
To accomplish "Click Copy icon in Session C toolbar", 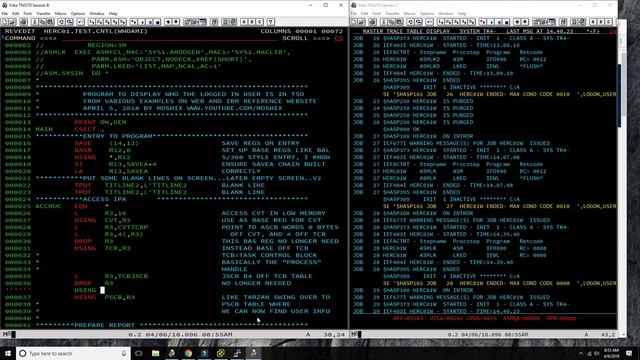I will coord(392,22).
